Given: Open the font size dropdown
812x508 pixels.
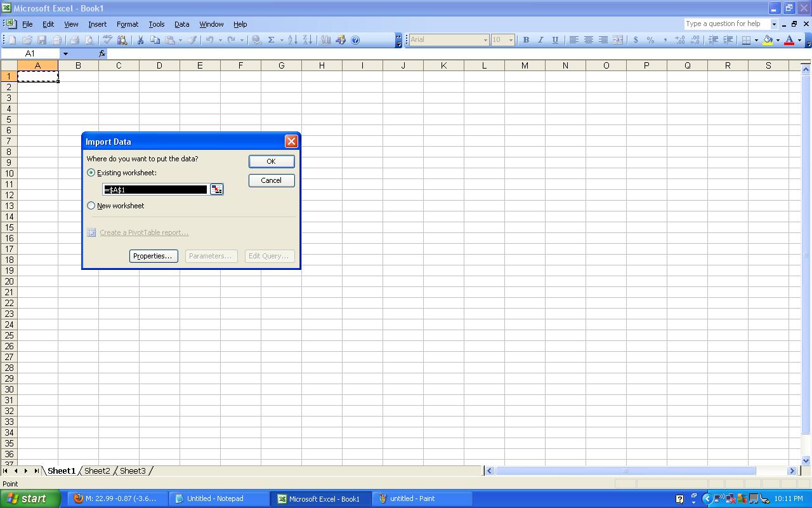Looking at the screenshot, I should click(x=511, y=39).
